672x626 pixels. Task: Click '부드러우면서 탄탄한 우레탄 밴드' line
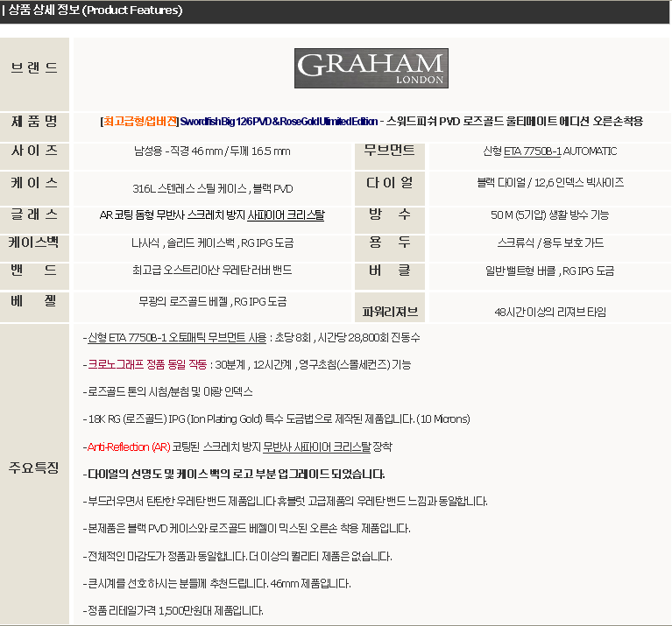tap(285, 502)
